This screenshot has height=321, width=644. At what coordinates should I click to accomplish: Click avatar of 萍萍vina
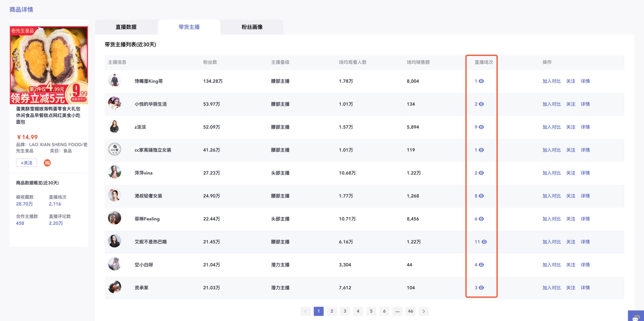tap(114, 172)
